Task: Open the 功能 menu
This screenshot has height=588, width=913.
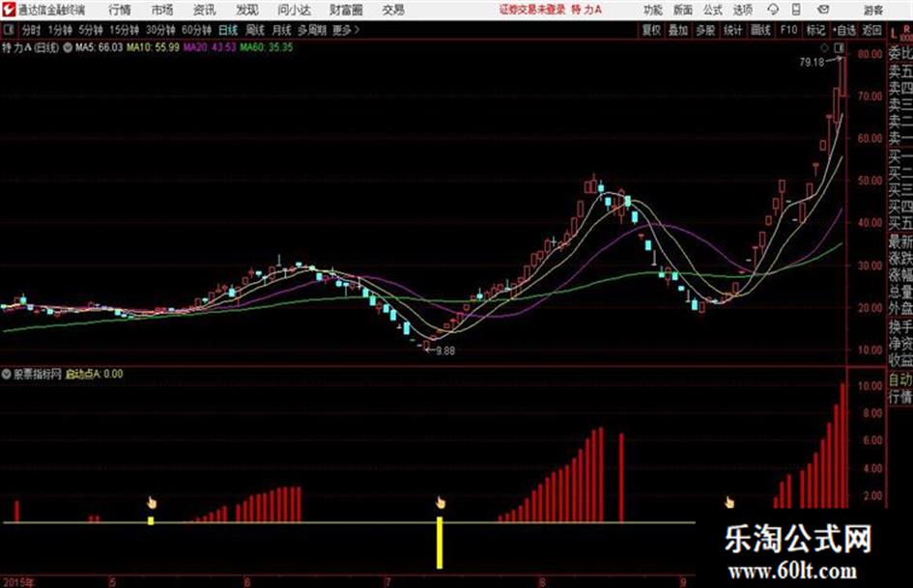Action: tap(653, 10)
